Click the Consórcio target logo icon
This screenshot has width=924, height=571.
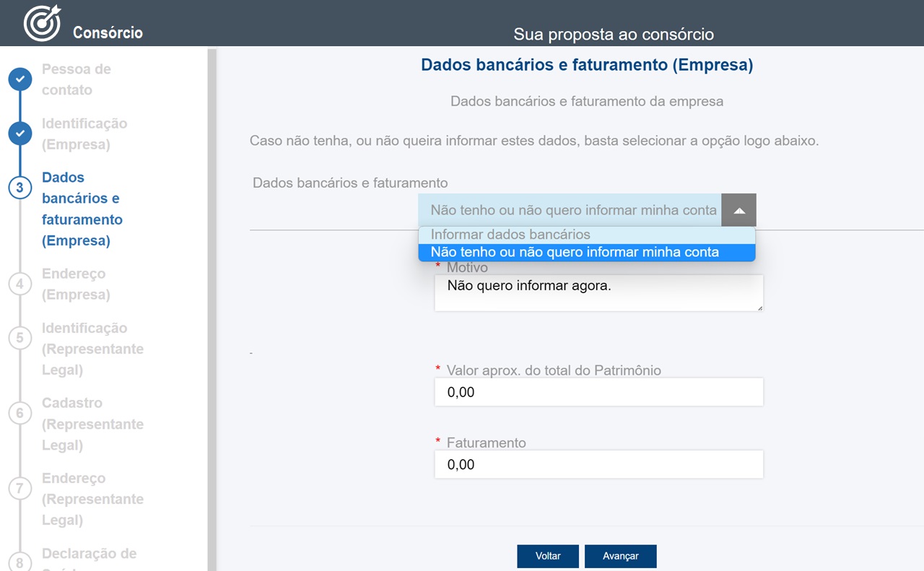coord(42,22)
